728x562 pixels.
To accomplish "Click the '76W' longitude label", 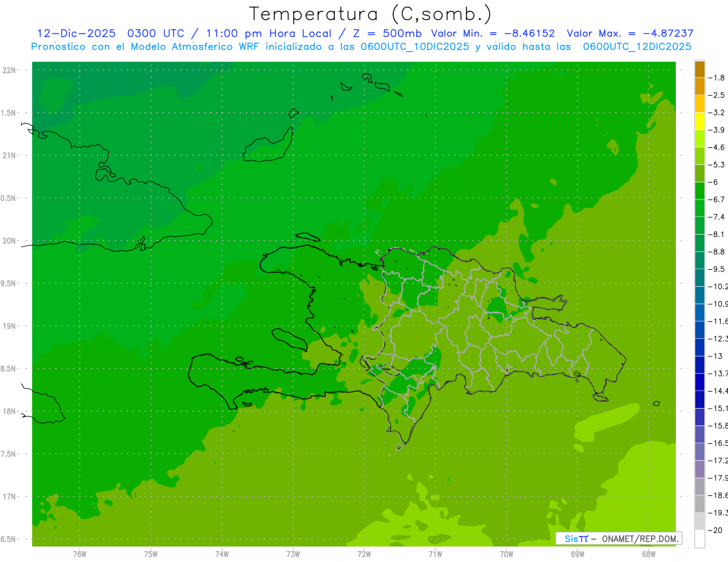I will 79,554.
